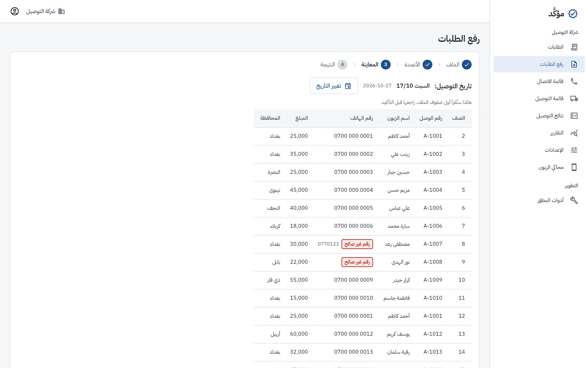Click the رقم الهاتف column header
Viewport: 588px width, 368px height.
(362, 118)
